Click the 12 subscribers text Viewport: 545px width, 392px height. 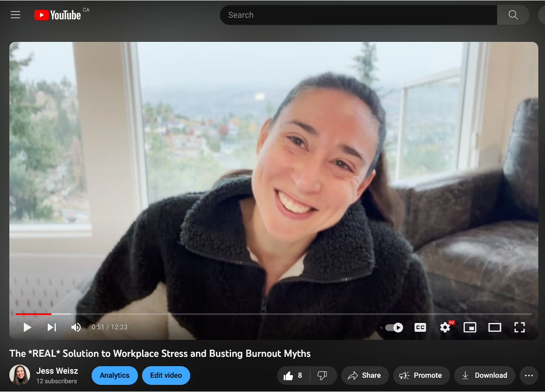point(57,381)
